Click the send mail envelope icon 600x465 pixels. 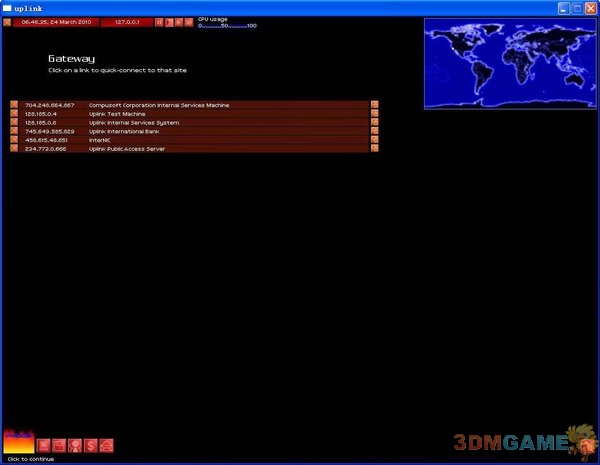[106, 445]
